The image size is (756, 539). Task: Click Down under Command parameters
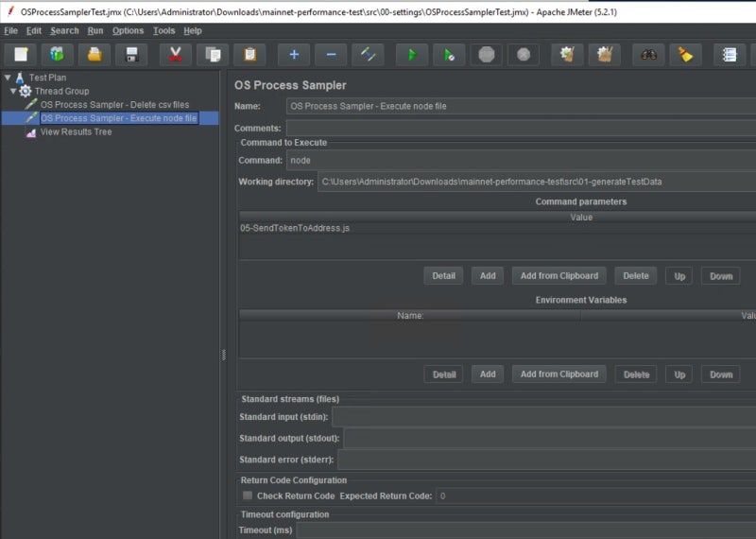[721, 276]
